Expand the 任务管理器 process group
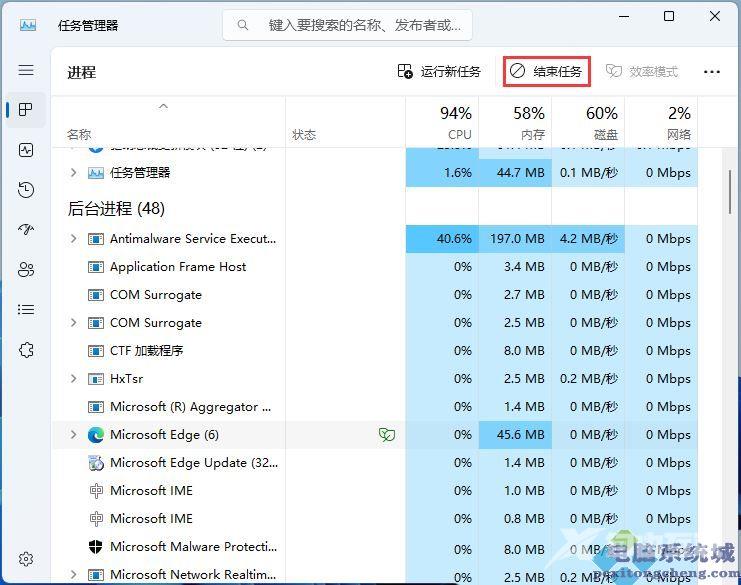This screenshot has width=741, height=585. click(73, 173)
